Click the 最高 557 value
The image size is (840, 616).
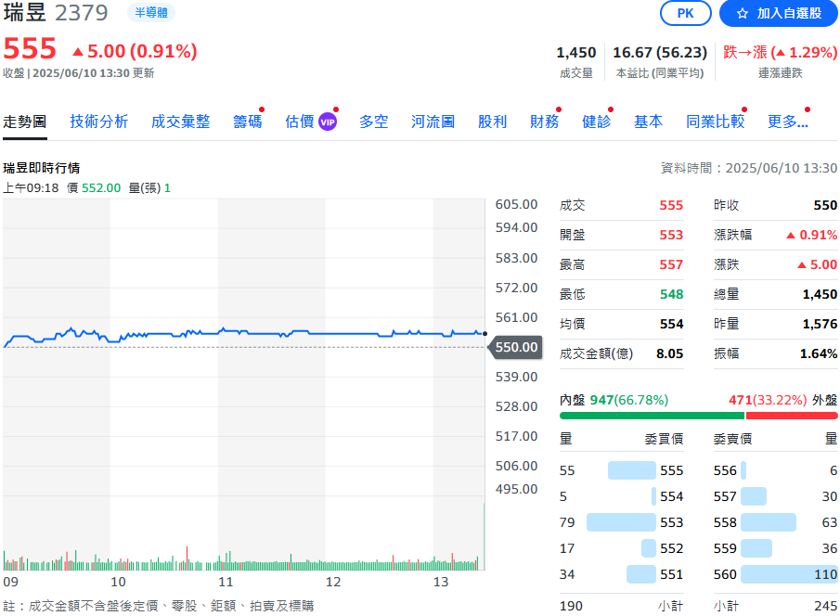(671, 264)
